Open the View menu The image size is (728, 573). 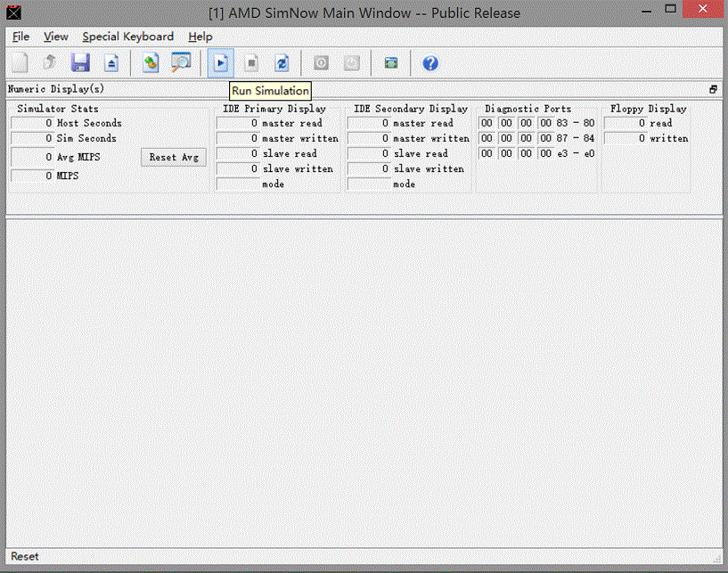tap(55, 37)
